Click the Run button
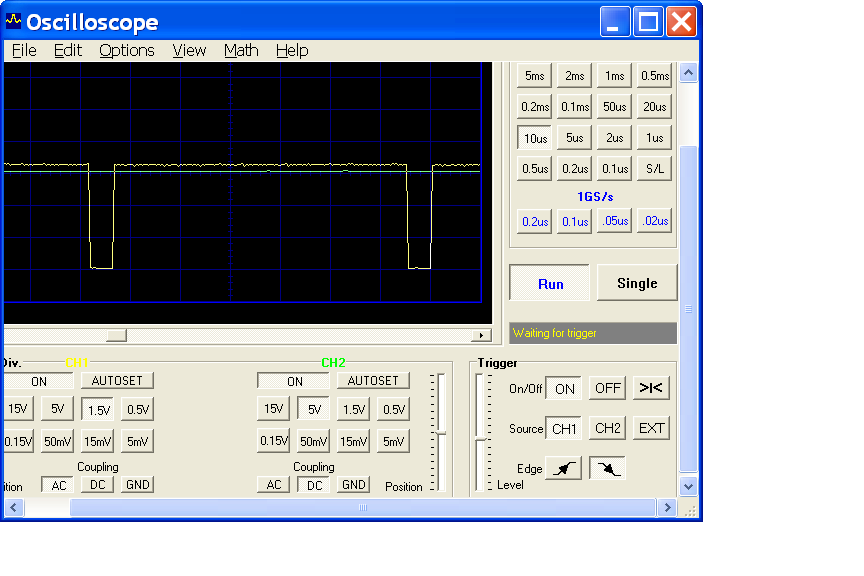The width and height of the screenshot is (864, 576). click(549, 283)
